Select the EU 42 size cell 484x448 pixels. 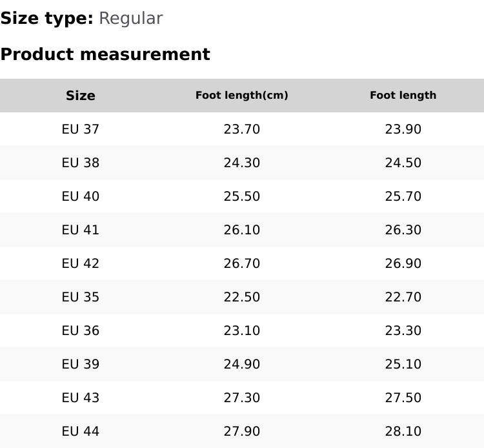click(x=81, y=263)
